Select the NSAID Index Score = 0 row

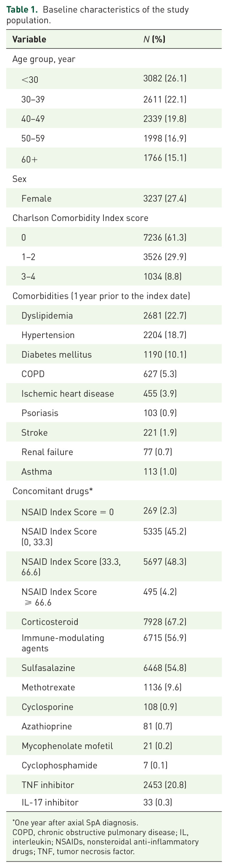click(68, 512)
